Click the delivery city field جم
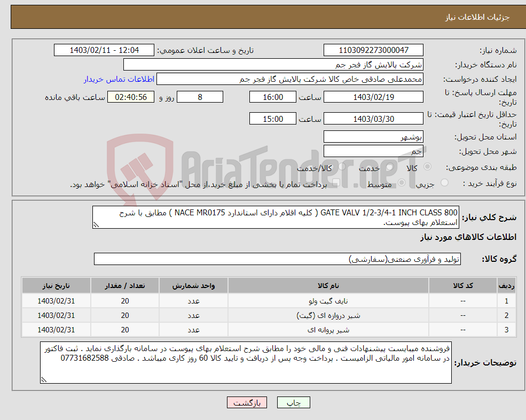The height and width of the screenshot is (420, 526). [373, 151]
